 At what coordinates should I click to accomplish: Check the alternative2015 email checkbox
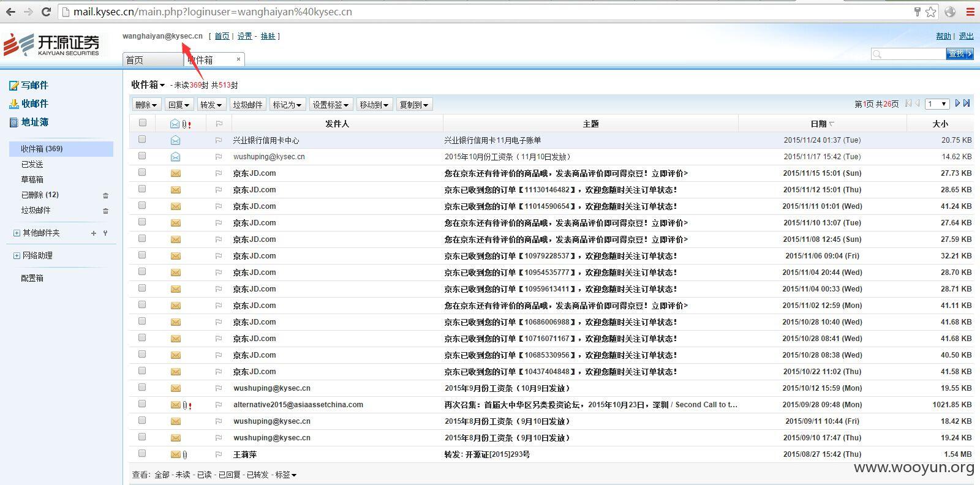point(142,404)
